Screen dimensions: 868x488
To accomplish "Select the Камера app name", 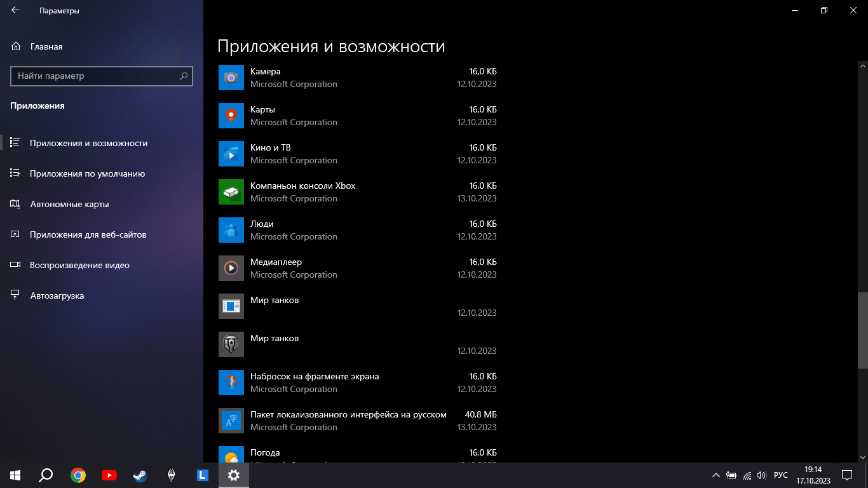I will tap(265, 71).
